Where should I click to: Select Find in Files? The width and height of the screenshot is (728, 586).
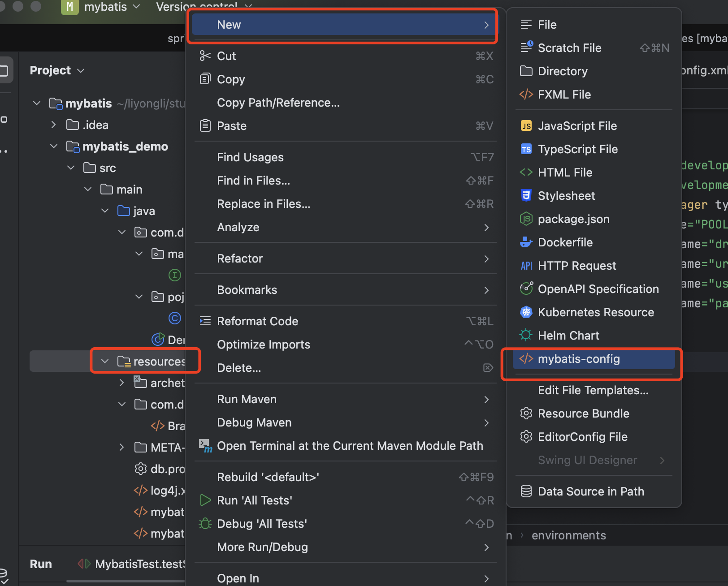click(345, 181)
